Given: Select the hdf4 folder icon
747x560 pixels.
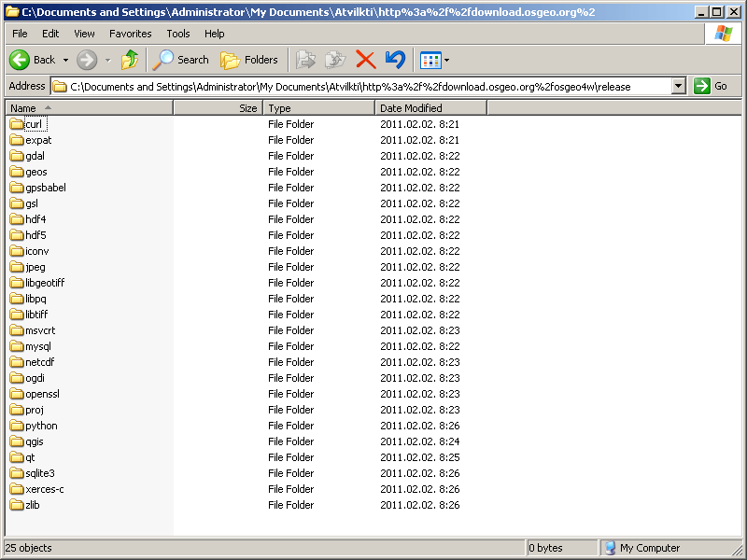Looking at the screenshot, I should coord(16,219).
